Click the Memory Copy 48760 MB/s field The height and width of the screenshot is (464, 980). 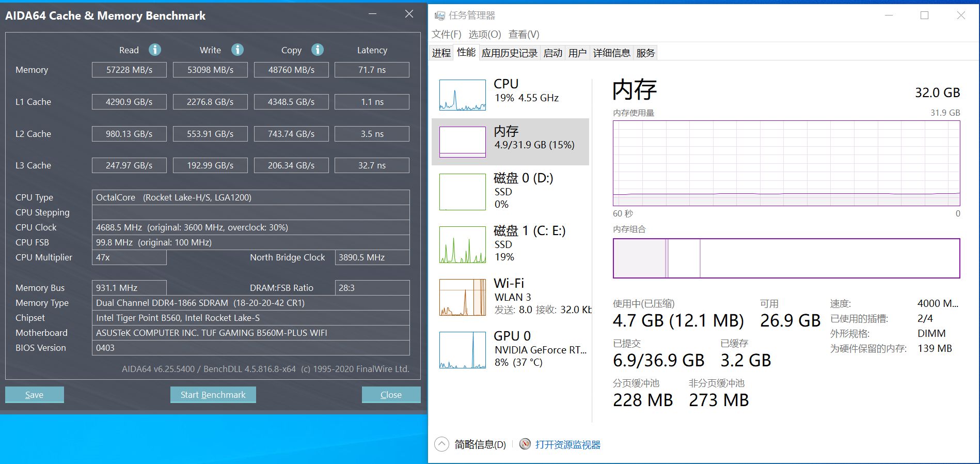[x=291, y=70]
